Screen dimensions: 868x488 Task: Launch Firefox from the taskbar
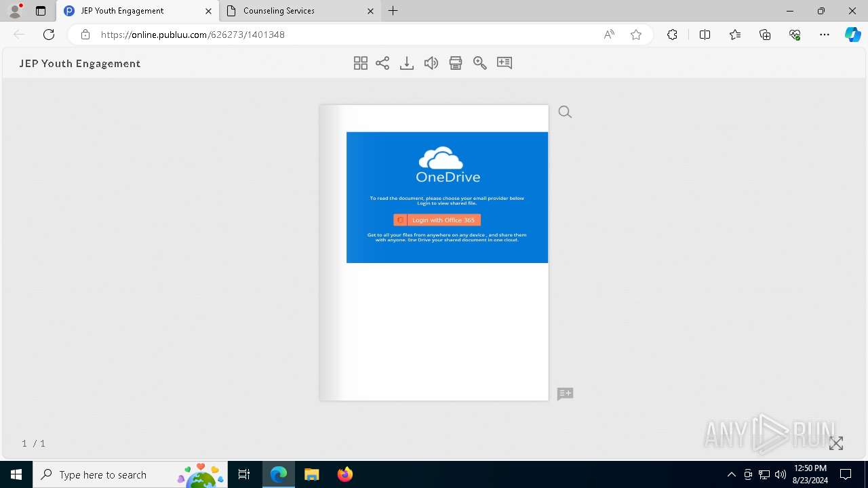(344, 474)
